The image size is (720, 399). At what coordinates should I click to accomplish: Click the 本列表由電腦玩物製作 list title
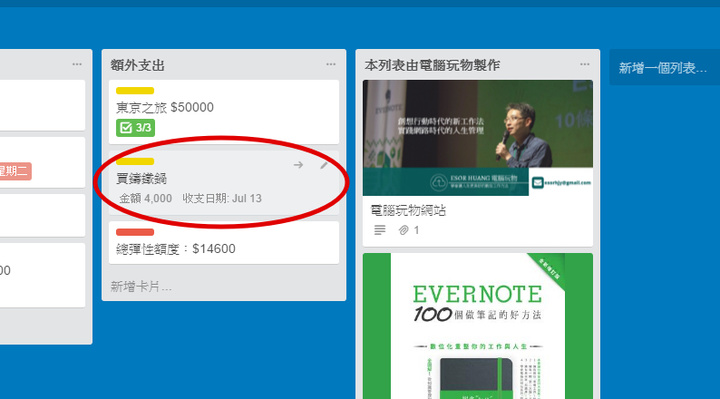(432, 65)
